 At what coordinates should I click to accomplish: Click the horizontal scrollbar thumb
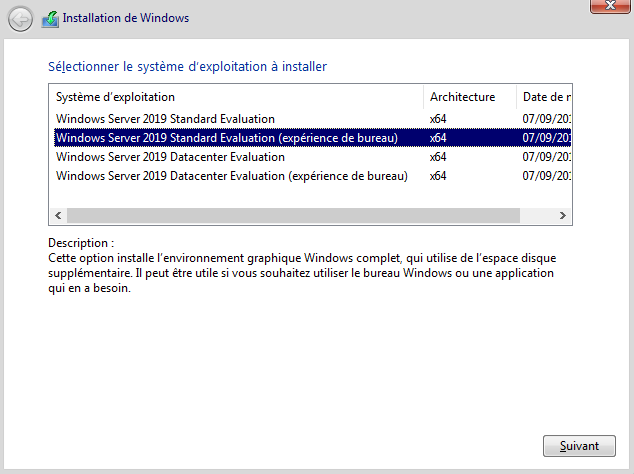click(293, 216)
